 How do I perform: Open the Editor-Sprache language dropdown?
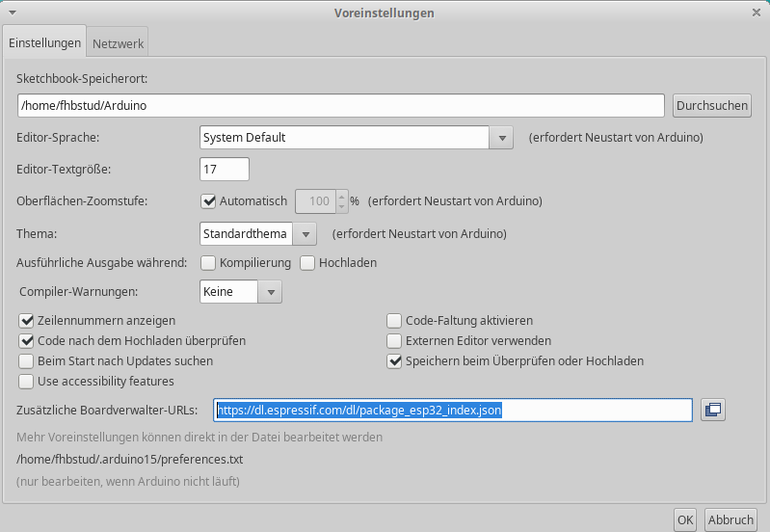point(500,138)
